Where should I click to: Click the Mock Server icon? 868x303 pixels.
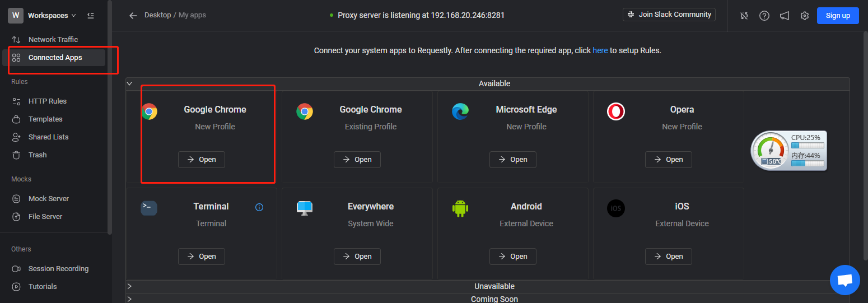(x=16, y=198)
